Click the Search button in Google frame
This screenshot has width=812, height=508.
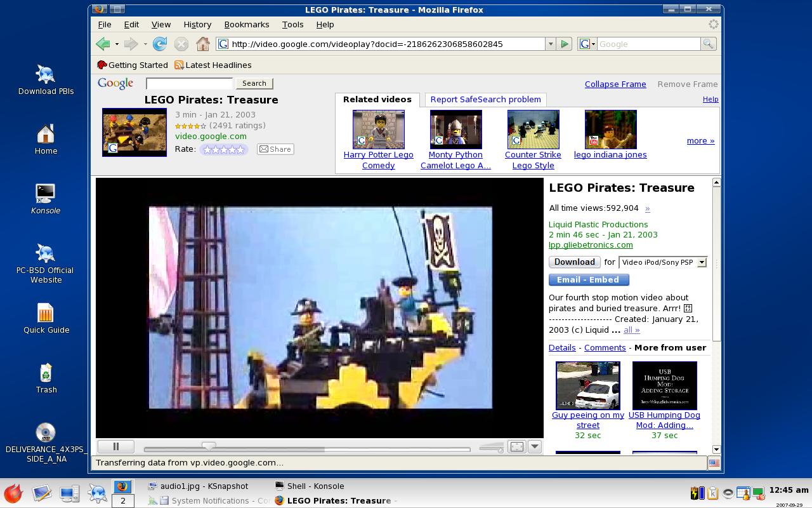(254, 83)
